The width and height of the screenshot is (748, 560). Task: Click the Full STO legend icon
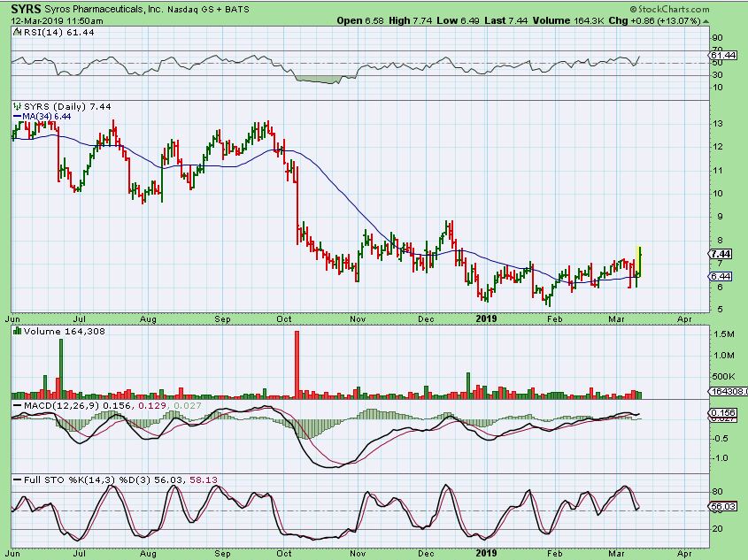coord(16,479)
